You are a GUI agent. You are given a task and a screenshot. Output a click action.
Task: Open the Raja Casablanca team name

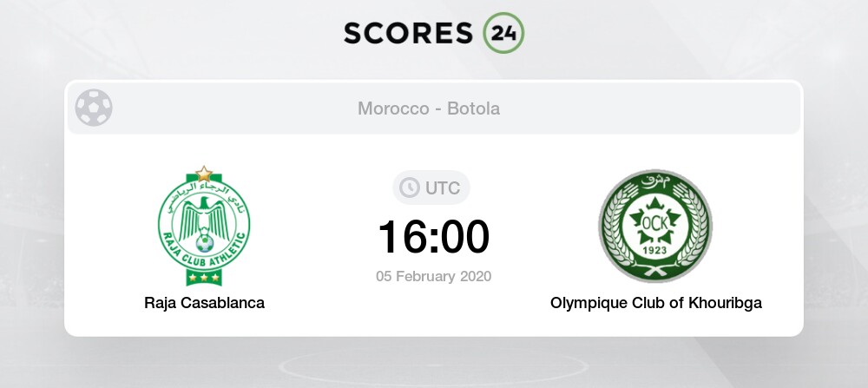coord(204,303)
